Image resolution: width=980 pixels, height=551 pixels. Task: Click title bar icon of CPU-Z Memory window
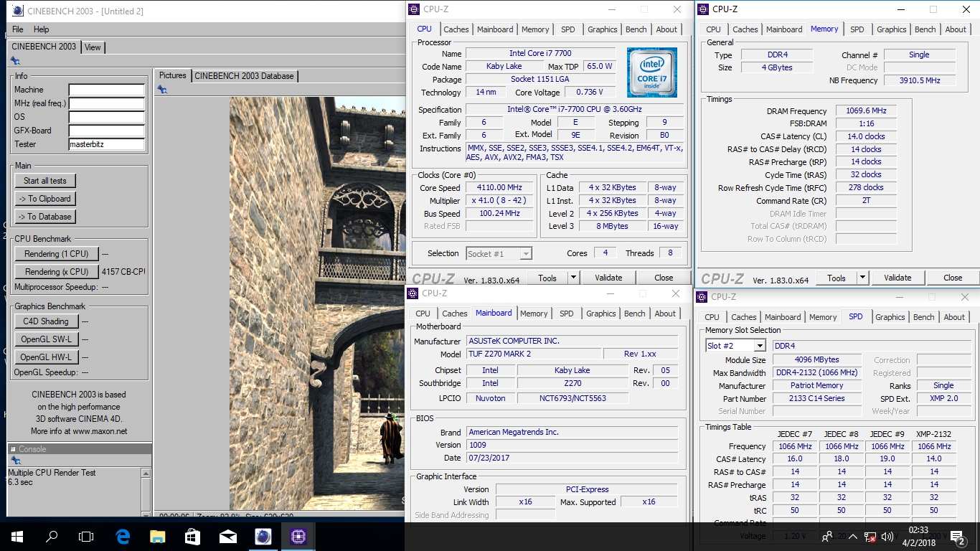pos(704,9)
